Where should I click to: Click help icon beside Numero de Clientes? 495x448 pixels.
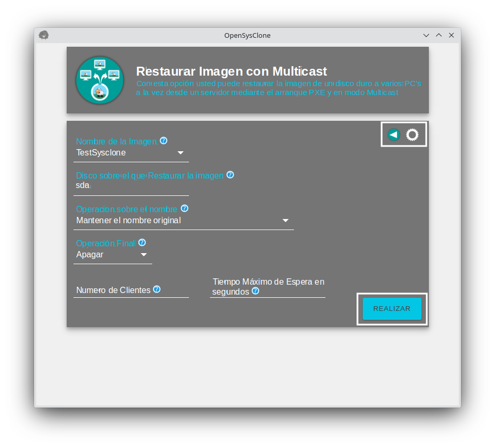(x=156, y=289)
